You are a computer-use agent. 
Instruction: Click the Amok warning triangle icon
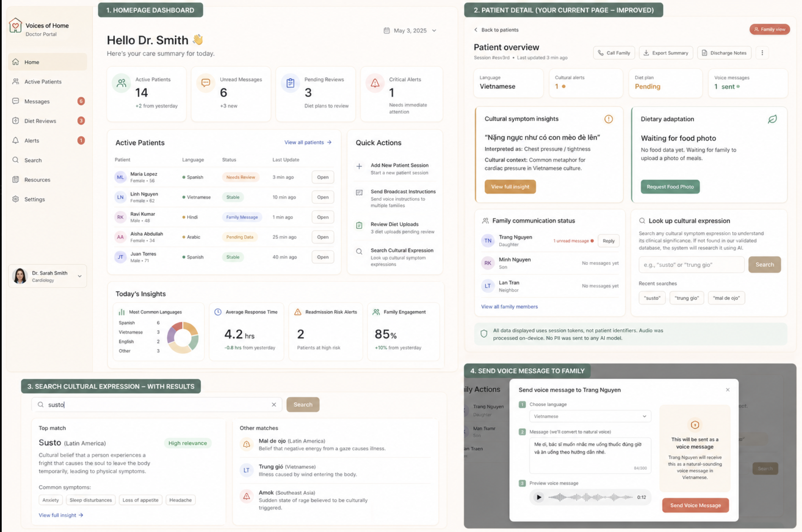click(246, 496)
